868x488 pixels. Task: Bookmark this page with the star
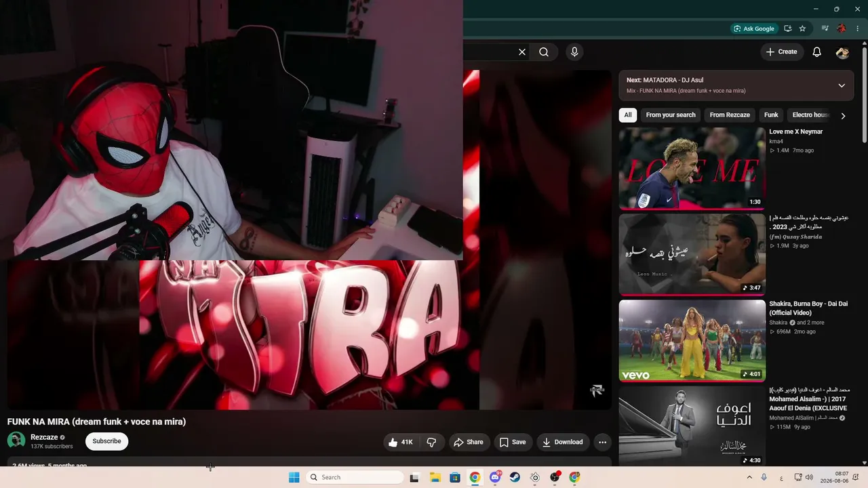pos(803,28)
